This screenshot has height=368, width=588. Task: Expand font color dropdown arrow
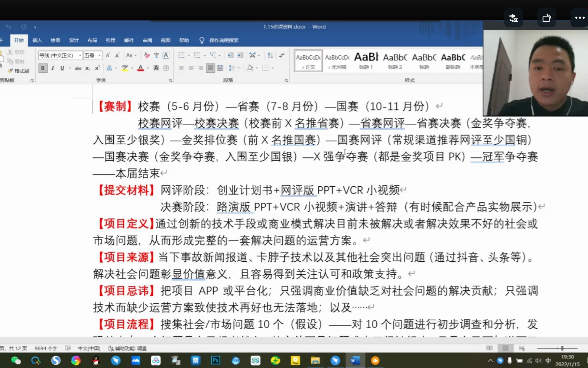[148, 68]
